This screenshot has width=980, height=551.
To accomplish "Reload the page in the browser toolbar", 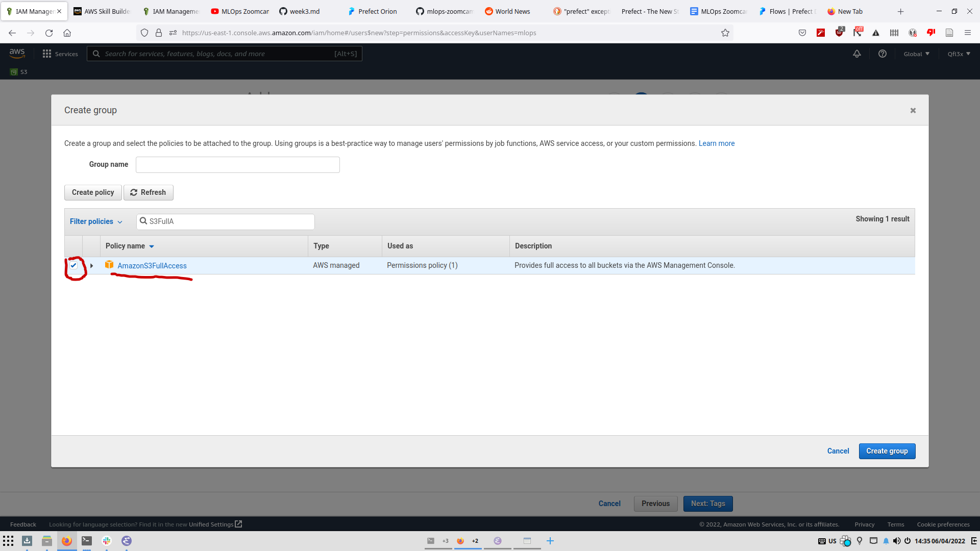I will (49, 33).
